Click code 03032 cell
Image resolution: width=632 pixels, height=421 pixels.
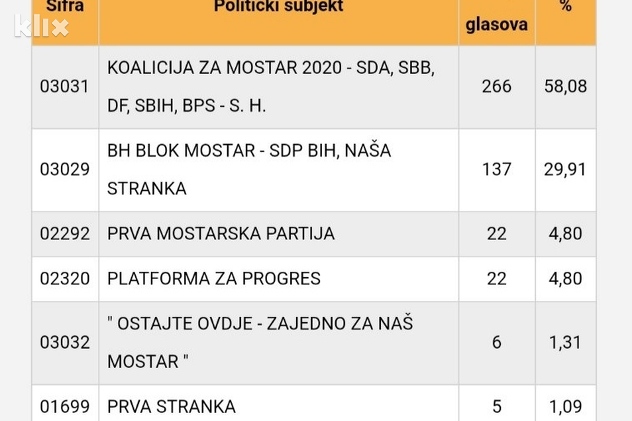pyautogui.click(x=65, y=342)
